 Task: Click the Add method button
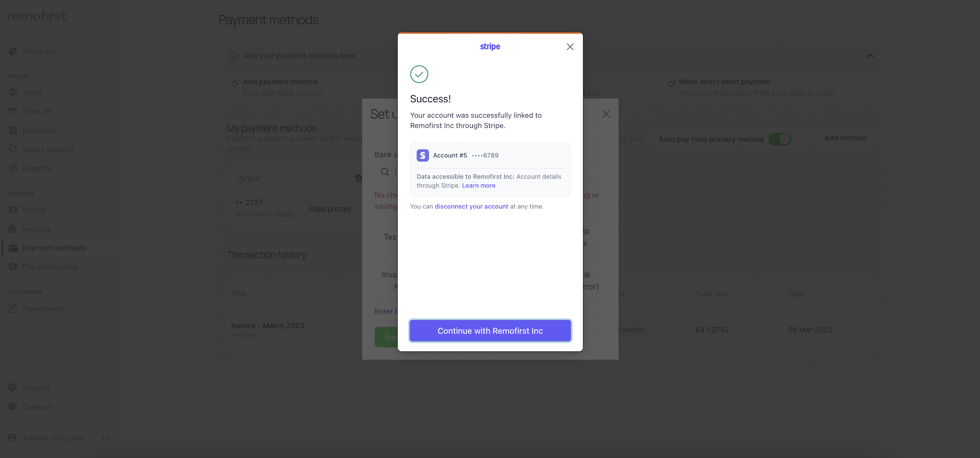click(x=845, y=138)
